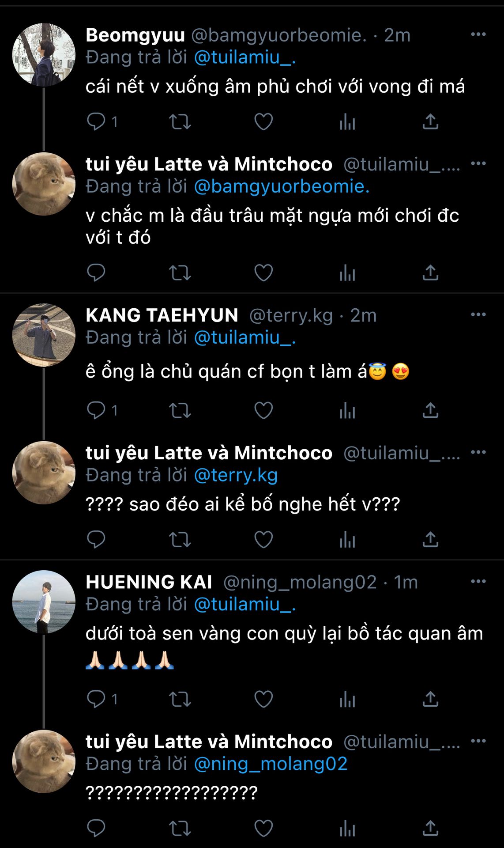
Task: Open the @ning_molang02 mention link
Action: tap(271, 764)
